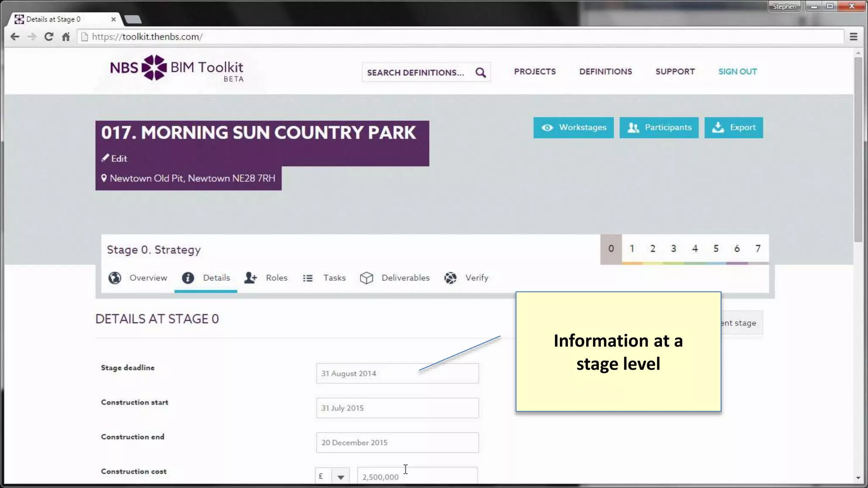Click the scrollbar up arrow
Screen dimensions: 868x488
pyautogui.click(x=858, y=53)
